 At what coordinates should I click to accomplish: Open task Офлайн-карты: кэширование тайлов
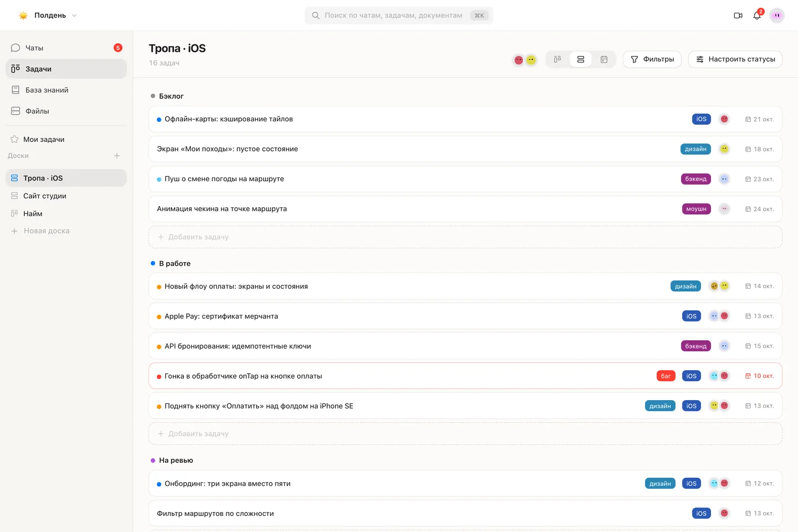[x=465, y=119]
